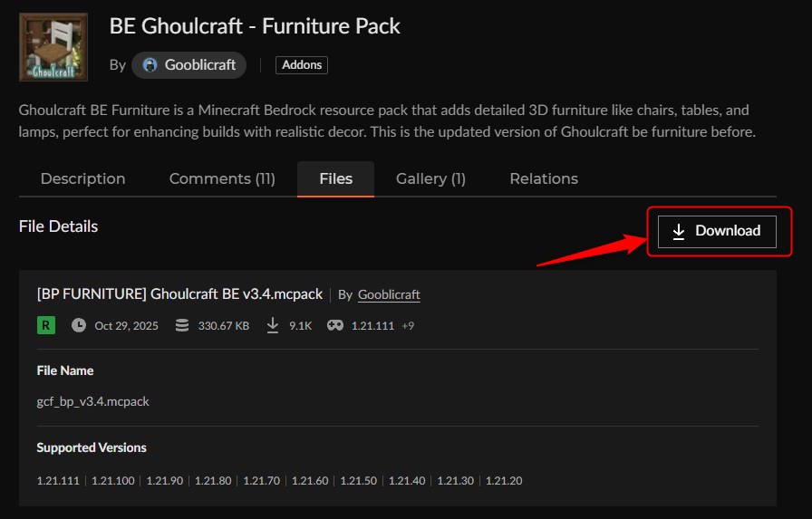Switch to the Relations tab

point(543,179)
